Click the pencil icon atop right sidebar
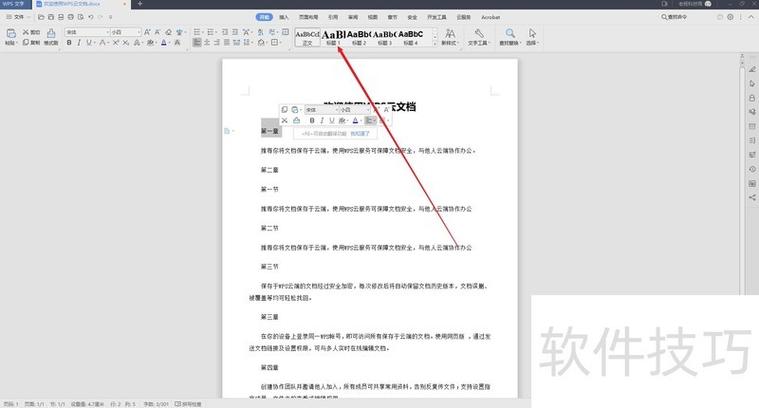The image size is (759, 408). click(752, 69)
